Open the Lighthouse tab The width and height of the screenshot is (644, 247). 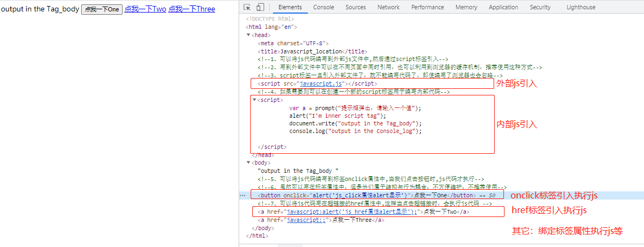pos(581,7)
